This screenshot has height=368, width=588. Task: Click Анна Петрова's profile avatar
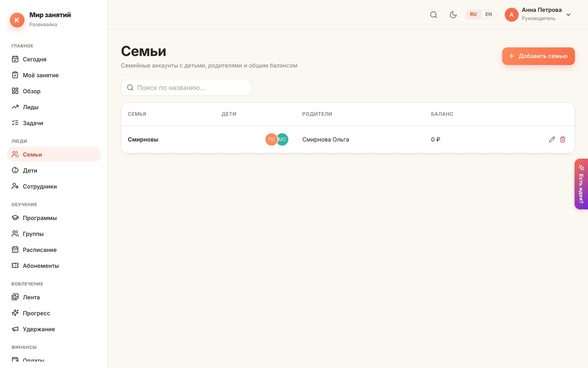click(x=512, y=15)
